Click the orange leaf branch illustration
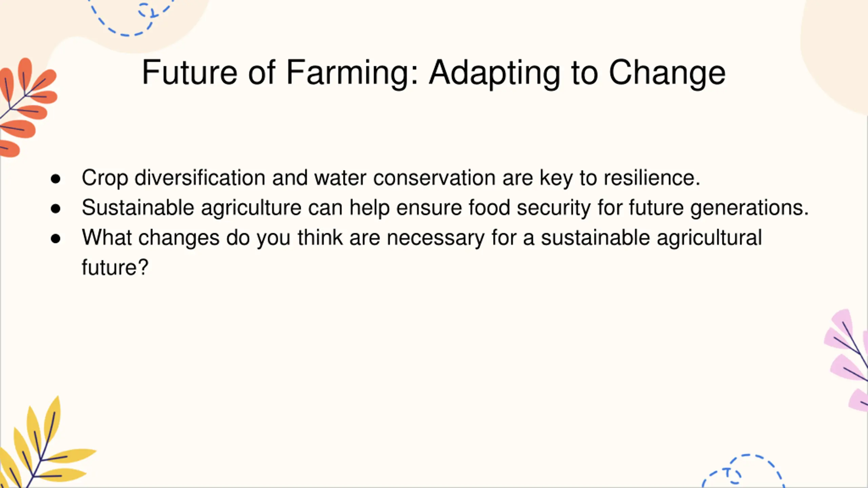The width and height of the screenshot is (868, 488). [x=27, y=108]
